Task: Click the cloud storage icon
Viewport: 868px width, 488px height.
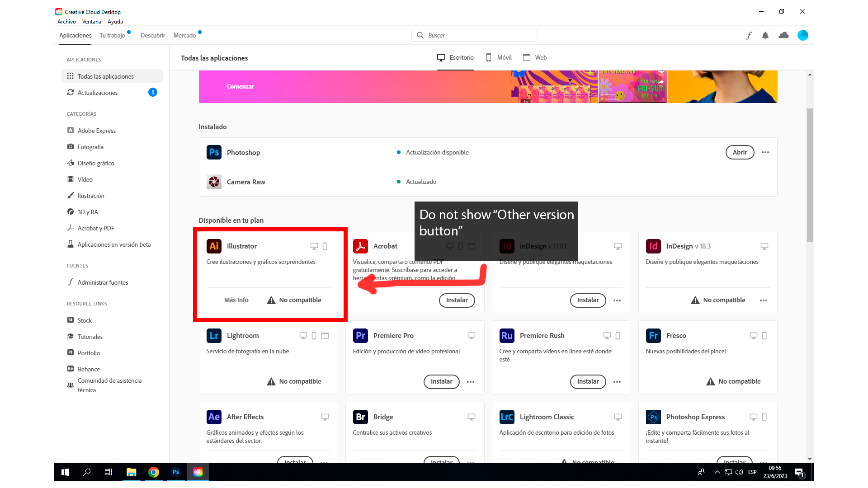Action: pos(783,35)
